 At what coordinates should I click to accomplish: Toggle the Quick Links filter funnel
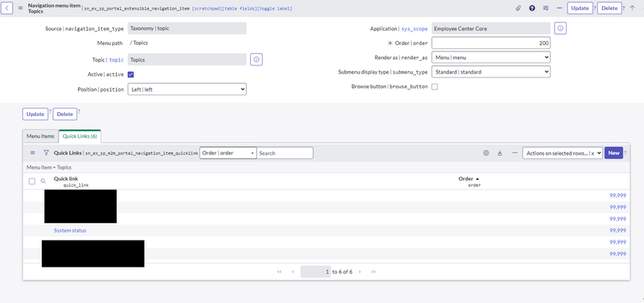46,153
